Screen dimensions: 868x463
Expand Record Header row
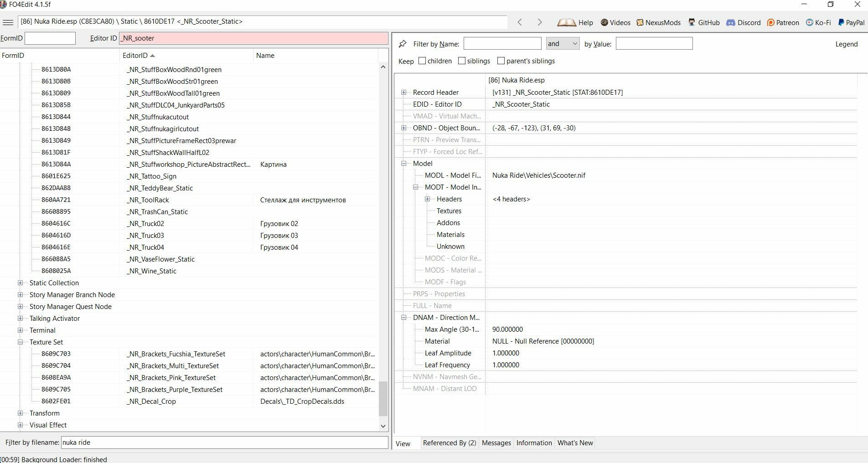coord(403,92)
